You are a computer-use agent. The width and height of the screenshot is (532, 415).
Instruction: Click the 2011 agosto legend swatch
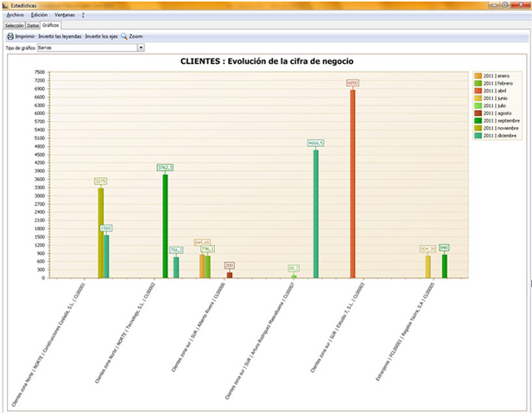tap(478, 113)
